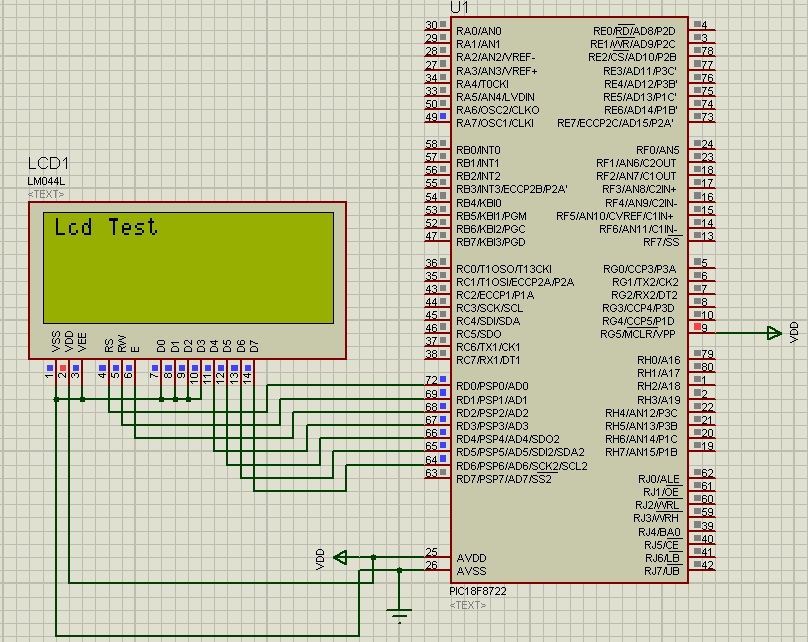The height and width of the screenshot is (642, 808).
Task: Click the RJ0/ALE pin label
Action: coord(659,479)
